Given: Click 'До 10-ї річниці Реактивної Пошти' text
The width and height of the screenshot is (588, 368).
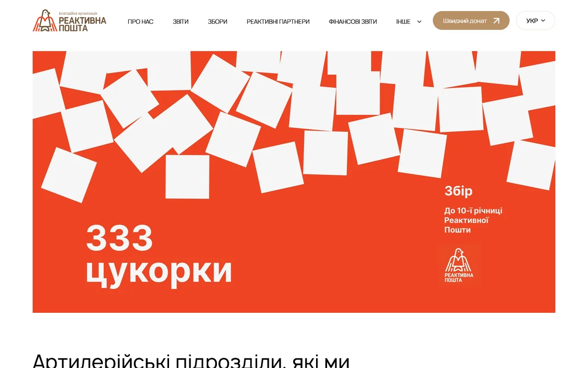Looking at the screenshot, I should pyautogui.click(x=473, y=220).
